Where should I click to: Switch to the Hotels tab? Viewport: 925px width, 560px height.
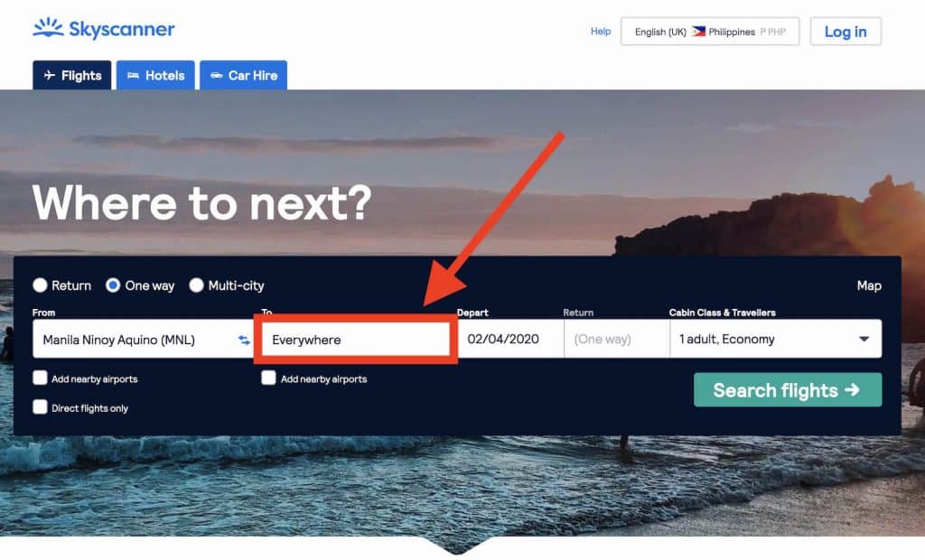[x=155, y=76]
